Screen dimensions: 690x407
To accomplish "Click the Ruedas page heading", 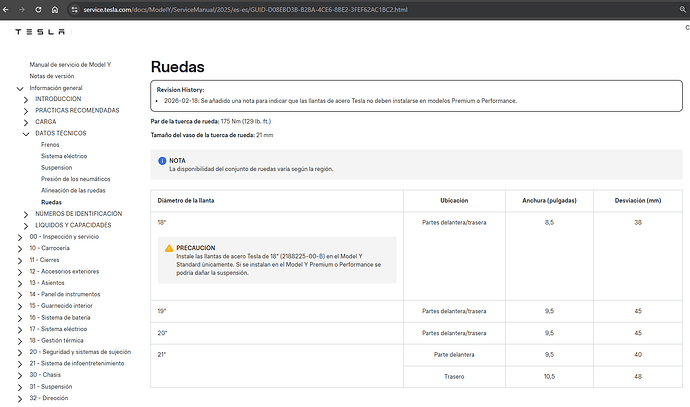I will (177, 67).
